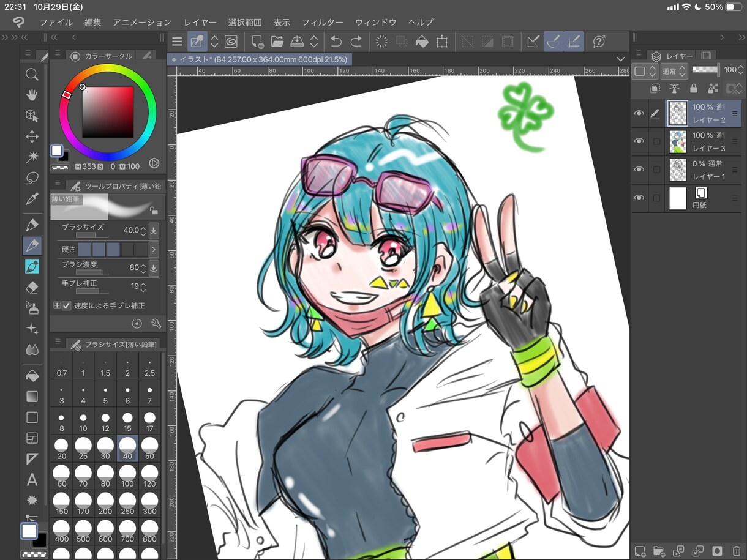Select the Eyedropper tool
The height and width of the screenshot is (560, 747).
coord(32,199)
